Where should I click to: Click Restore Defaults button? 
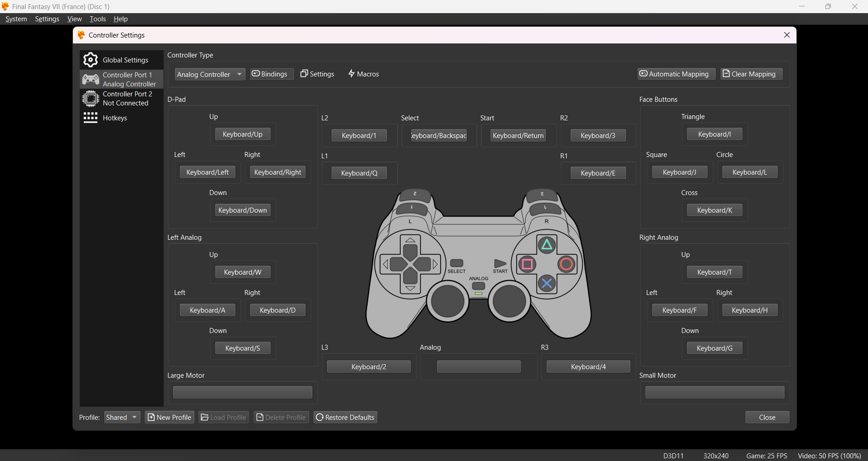tap(345, 417)
